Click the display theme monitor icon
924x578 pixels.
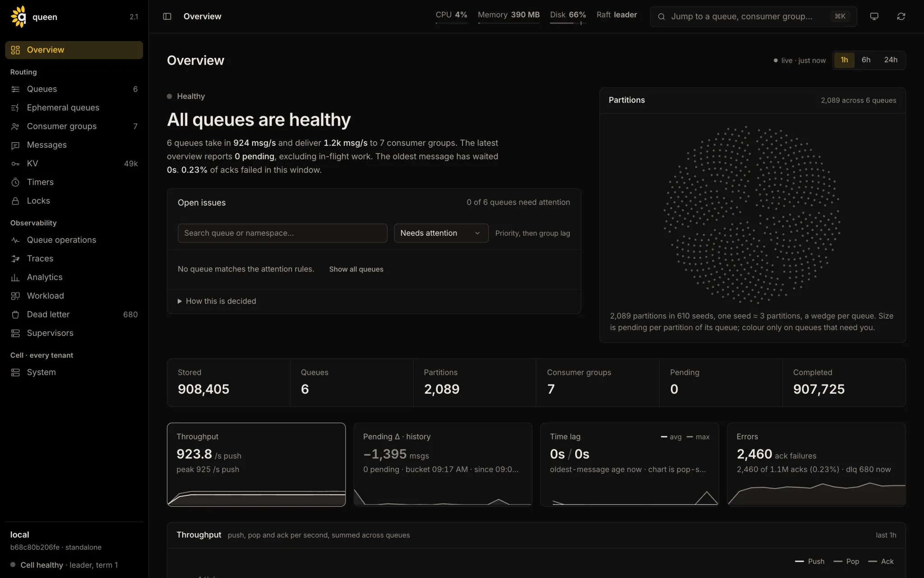click(x=874, y=16)
